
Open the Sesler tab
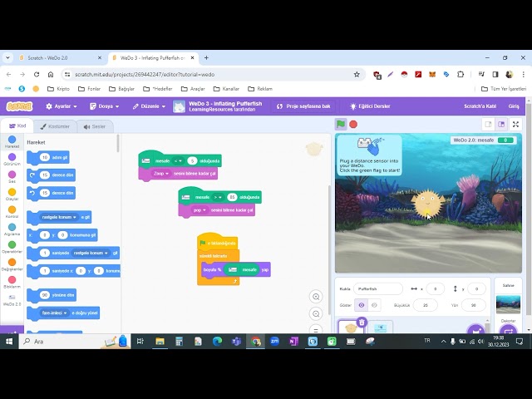click(95, 126)
